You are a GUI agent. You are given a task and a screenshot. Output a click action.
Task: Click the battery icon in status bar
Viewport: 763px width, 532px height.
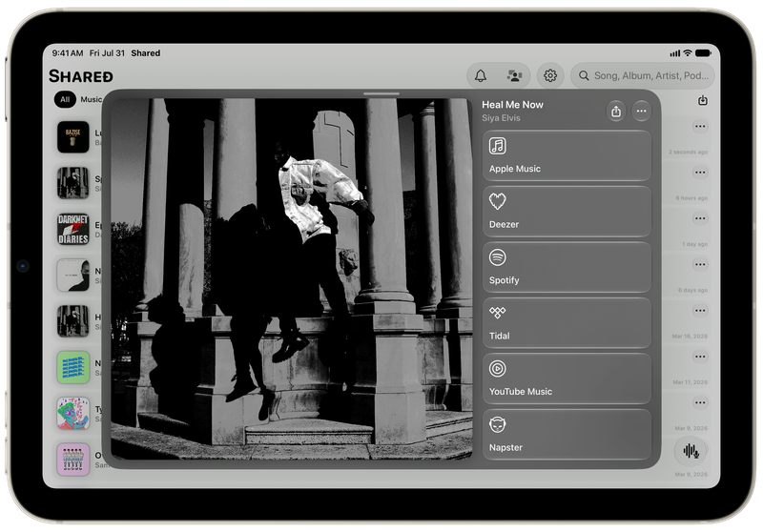703,53
